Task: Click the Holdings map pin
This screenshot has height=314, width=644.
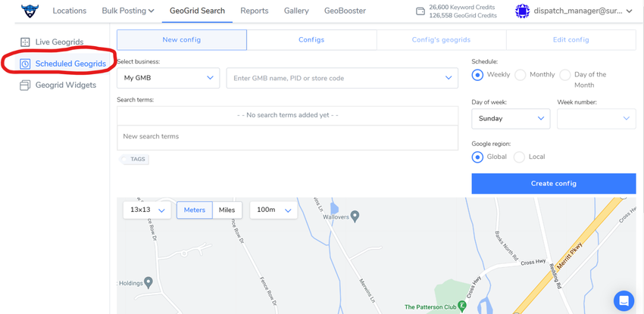Action: (x=149, y=282)
